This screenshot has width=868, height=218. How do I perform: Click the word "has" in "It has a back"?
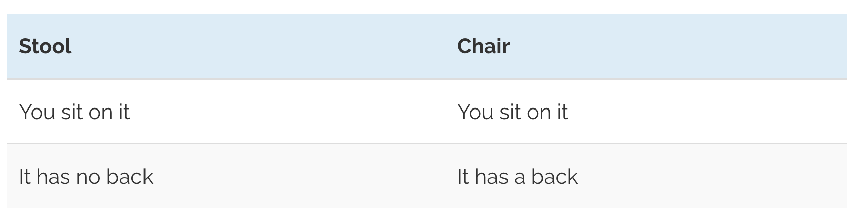[x=491, y=176]
